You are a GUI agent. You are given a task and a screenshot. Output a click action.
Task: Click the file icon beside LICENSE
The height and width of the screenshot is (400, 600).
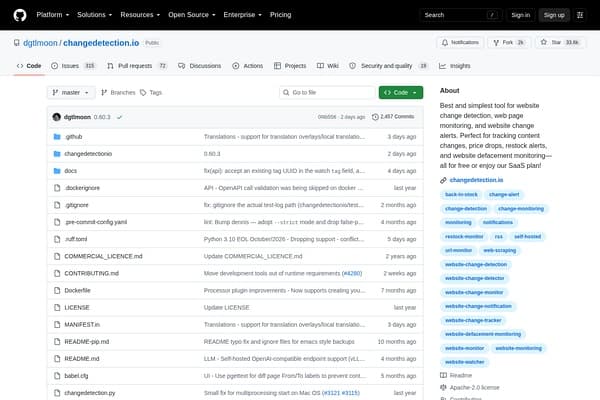(57, 307)
